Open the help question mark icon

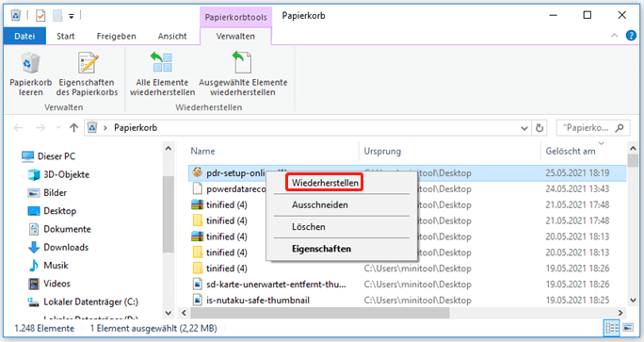[631, 36]
